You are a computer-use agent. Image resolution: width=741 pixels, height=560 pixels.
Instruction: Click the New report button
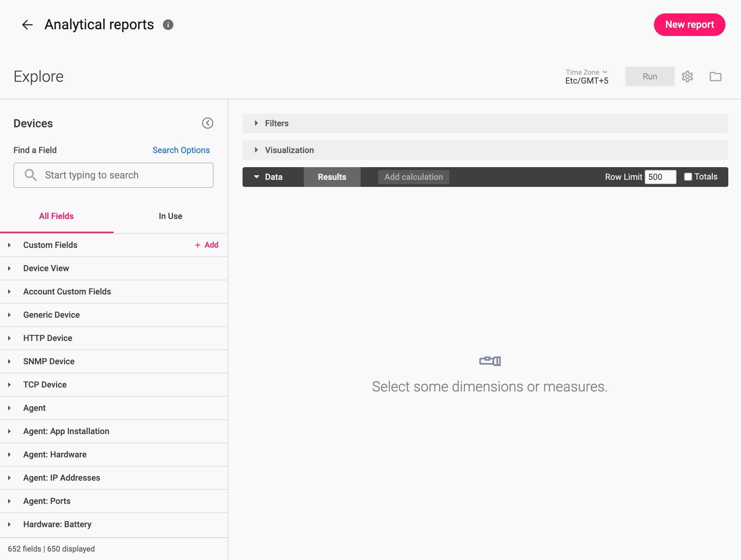[690, 25]
